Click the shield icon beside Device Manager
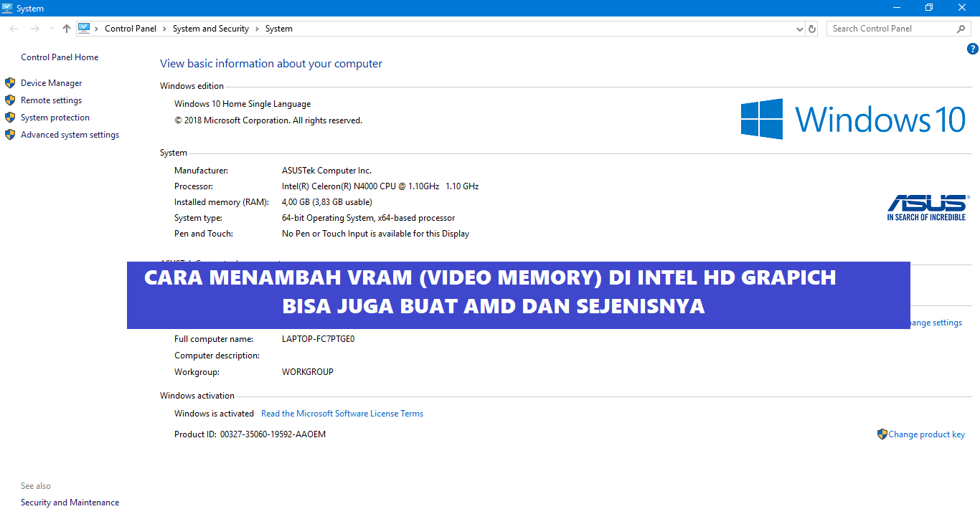The image size is (980, 519). pos(10,83)
